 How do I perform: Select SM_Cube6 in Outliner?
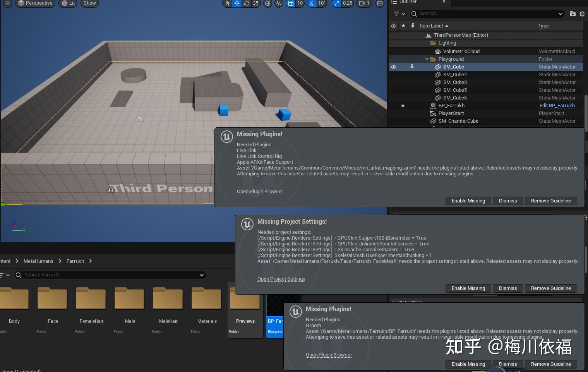455,98
